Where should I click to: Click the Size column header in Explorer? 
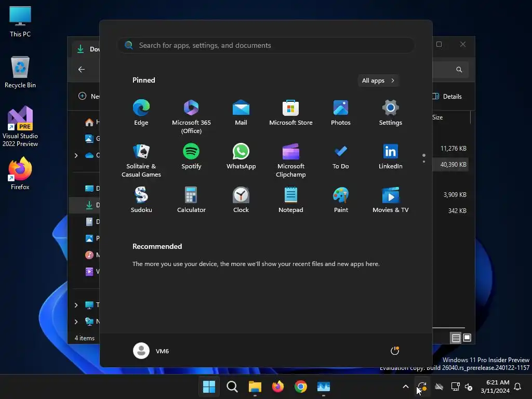point(437,117)
